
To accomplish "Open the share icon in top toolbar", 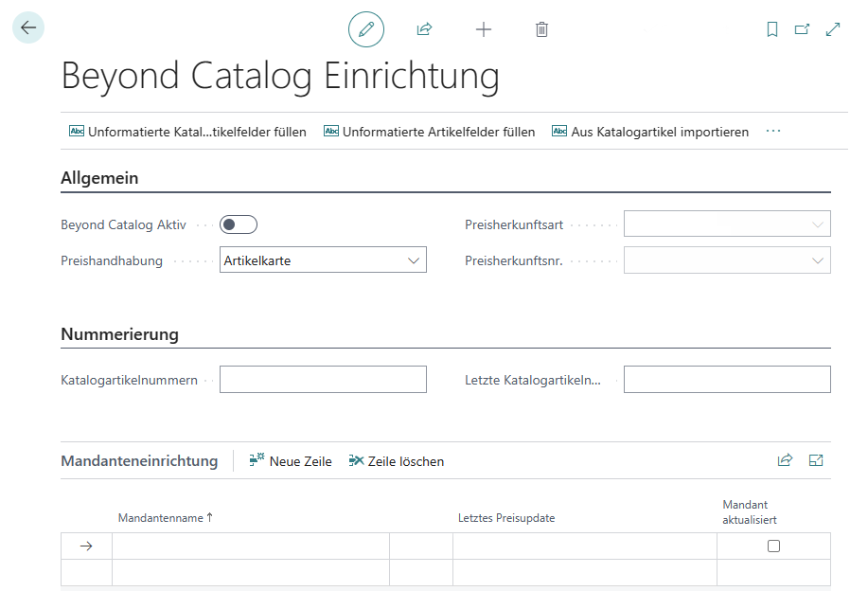I will 425,28.
